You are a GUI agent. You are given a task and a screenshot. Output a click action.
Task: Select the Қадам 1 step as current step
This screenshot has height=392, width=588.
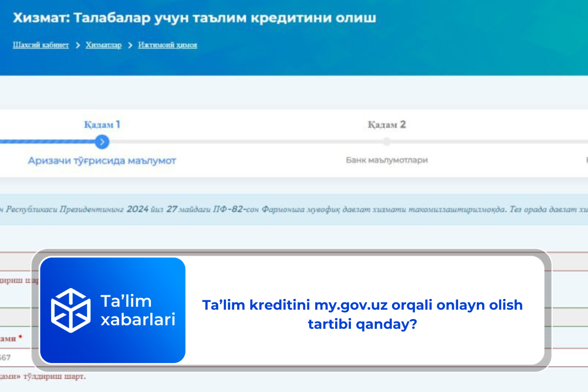(x=102, y=124)
